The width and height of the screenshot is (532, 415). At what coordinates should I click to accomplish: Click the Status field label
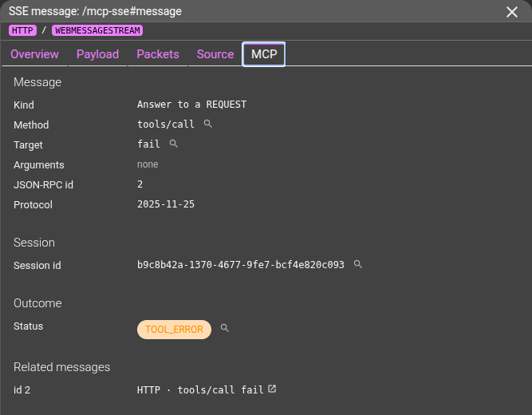click(28, 326)
